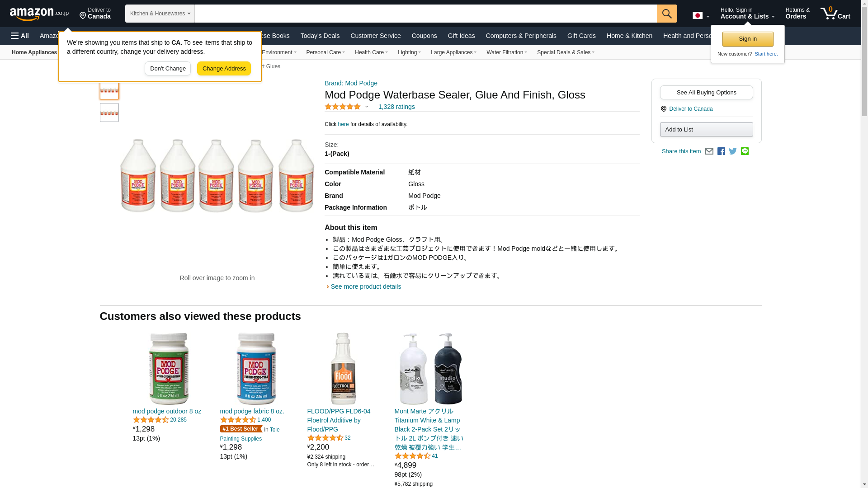The height and width of the screenshot is (488, 868).
Task: Click into the search text field
Action: tap(425, 14)
